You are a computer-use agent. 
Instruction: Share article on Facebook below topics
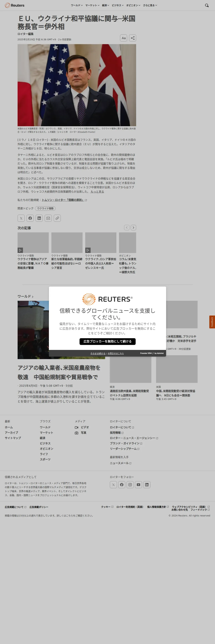(30, 218)
